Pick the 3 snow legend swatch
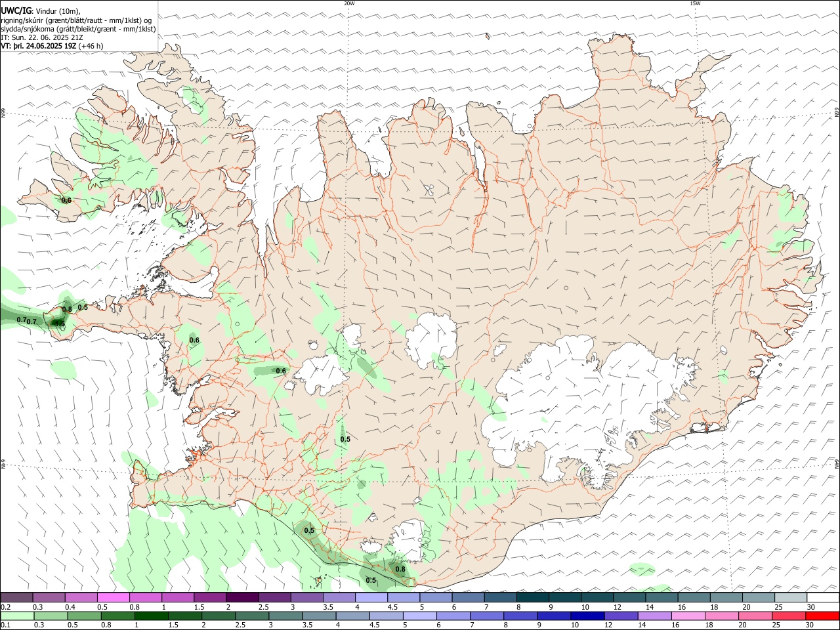The width and height of the screenshot is (840, 630). pyautogui.click(x=307, y=597)
